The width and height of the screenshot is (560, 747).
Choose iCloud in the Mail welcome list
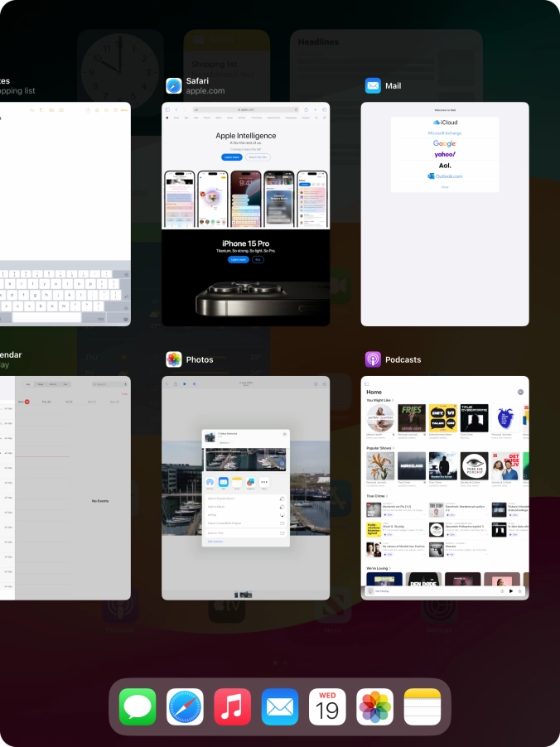445,123
